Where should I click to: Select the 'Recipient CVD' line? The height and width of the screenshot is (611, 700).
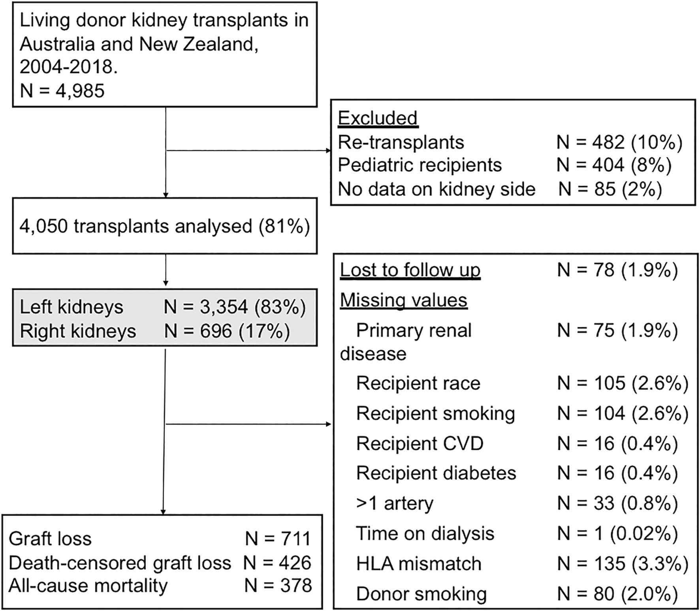tap(517, 443)
